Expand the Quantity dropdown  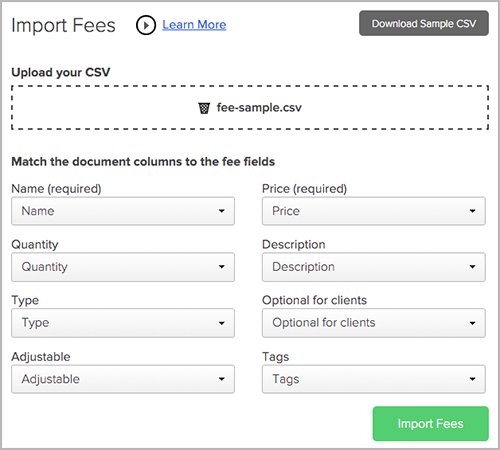click(x=123, y=267)
